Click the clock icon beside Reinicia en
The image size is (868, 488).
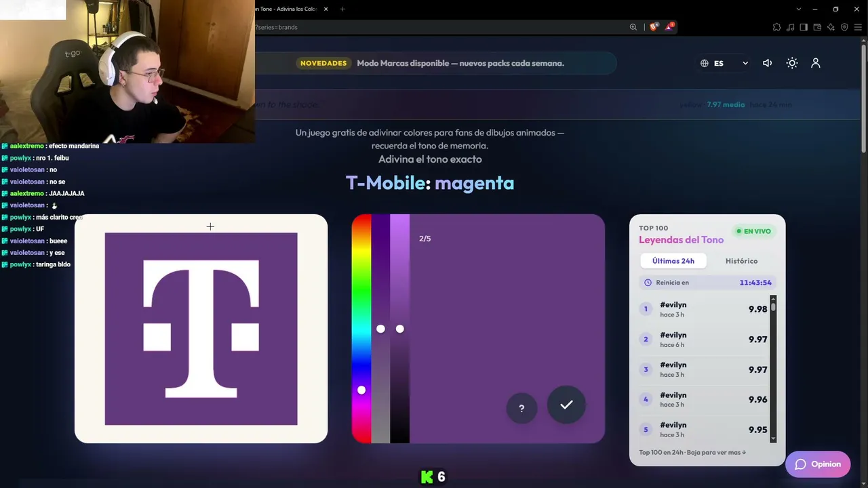tap(648, 283)
